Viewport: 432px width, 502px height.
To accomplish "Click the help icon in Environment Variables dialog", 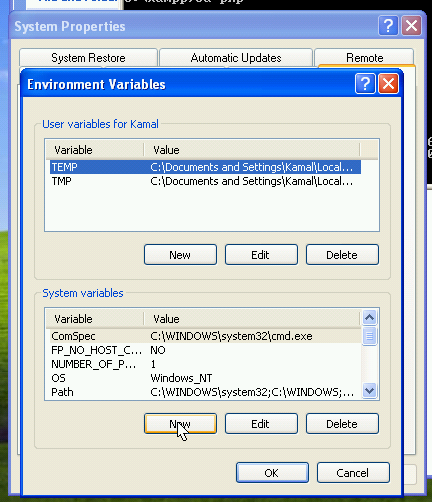I will tap(365, 84).
